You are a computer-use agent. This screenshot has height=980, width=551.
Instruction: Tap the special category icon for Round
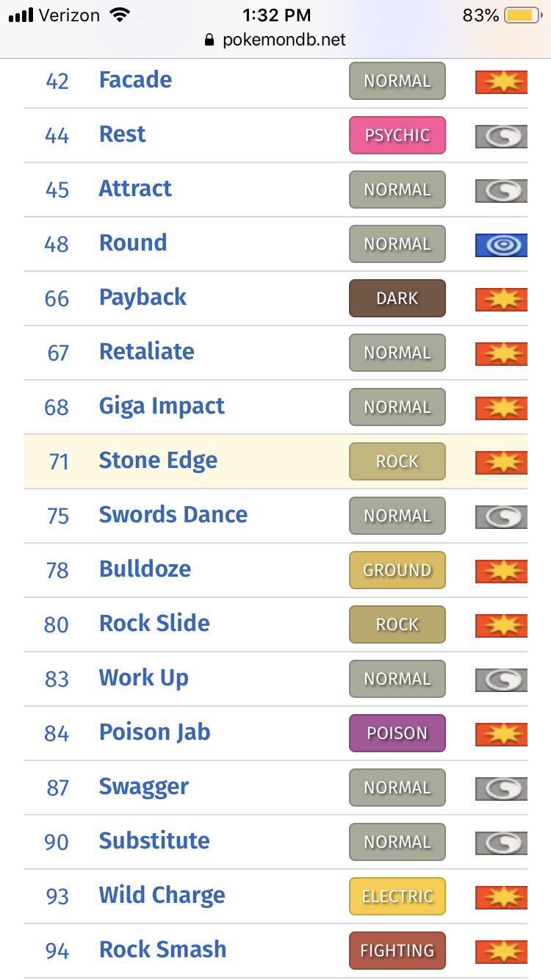coord(501,244)
